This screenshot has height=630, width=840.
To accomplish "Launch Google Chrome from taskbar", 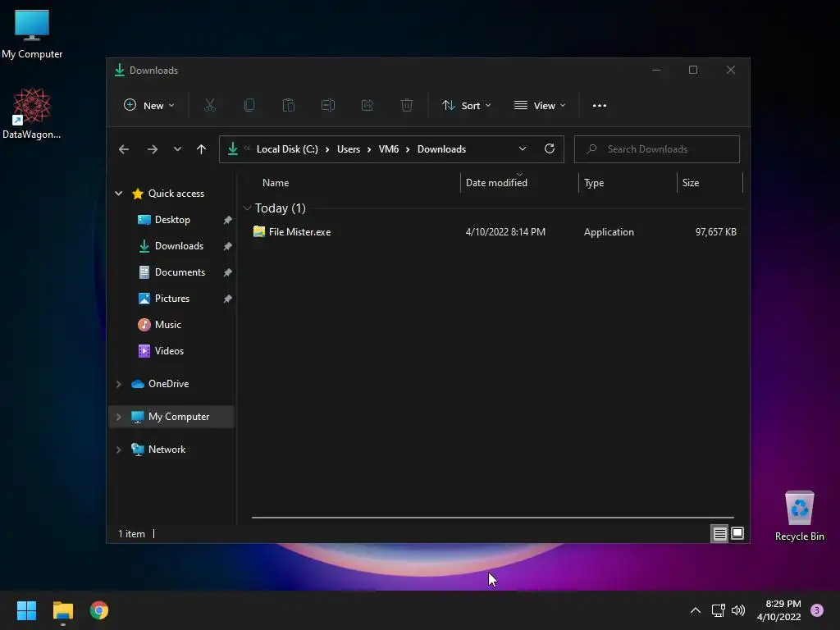I will point(99,610).
